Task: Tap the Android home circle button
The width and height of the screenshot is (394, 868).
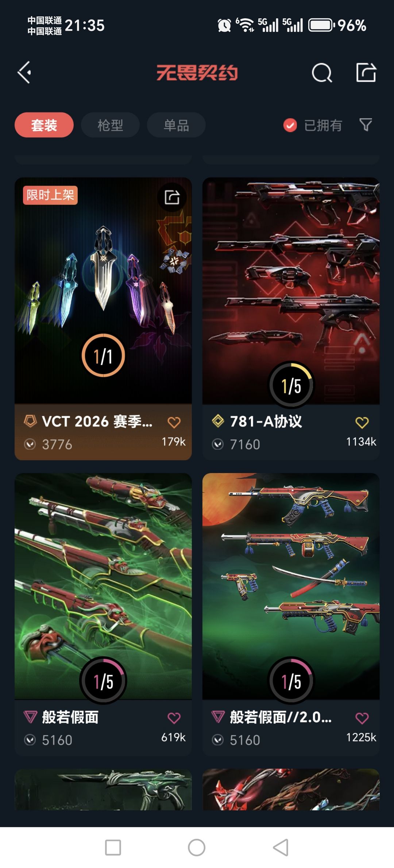Action: [x=197, y=847]
